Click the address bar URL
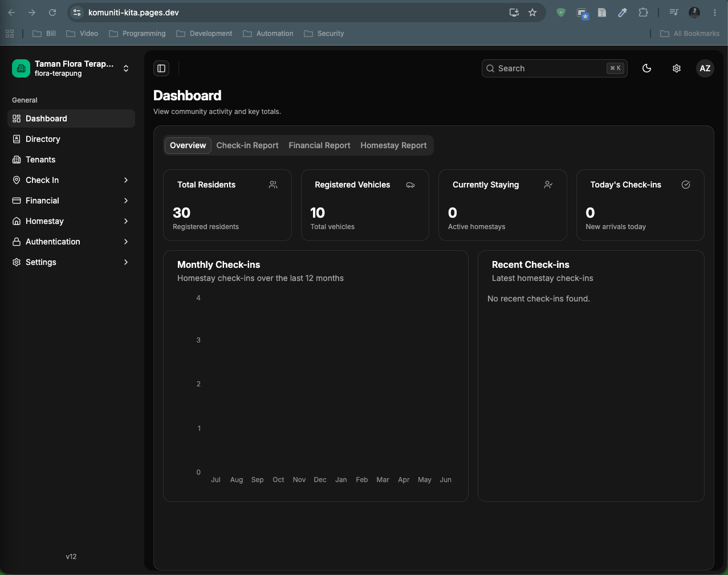728x575 pixels. (133, 13)
